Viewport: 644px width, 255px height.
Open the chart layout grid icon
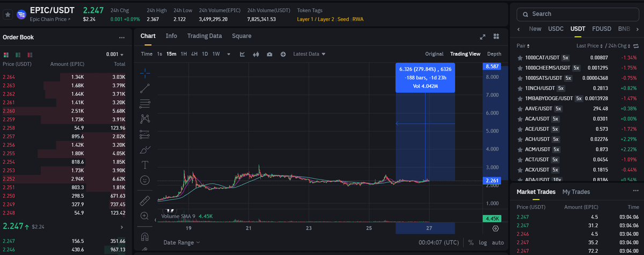coord(496,36)
